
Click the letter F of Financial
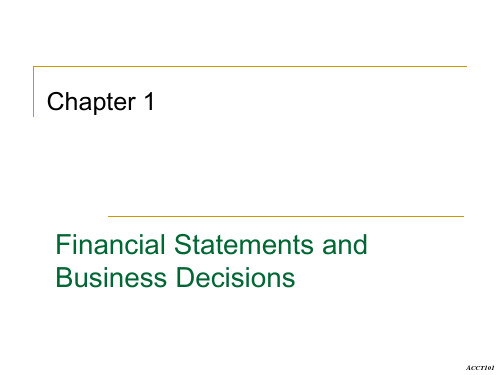point(63,244)
